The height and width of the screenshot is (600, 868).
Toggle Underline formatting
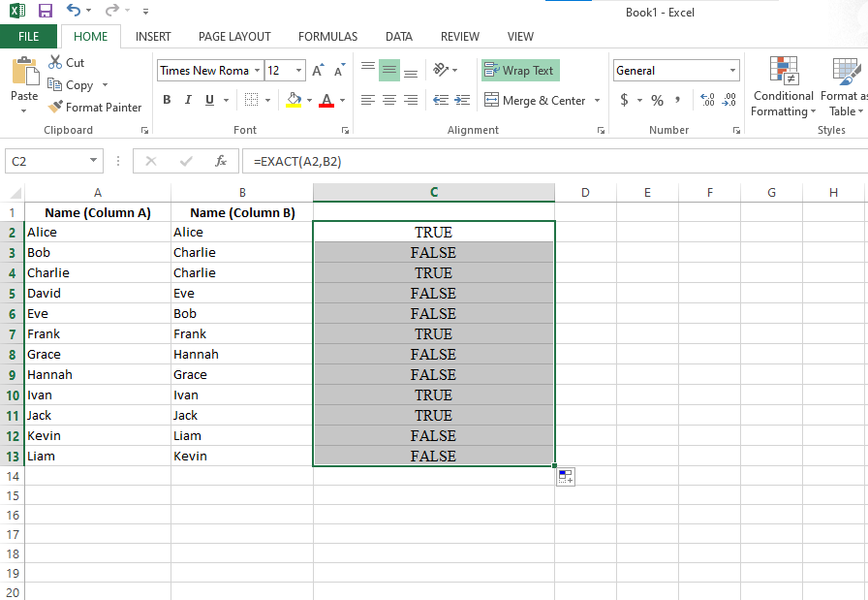point(209,100)
